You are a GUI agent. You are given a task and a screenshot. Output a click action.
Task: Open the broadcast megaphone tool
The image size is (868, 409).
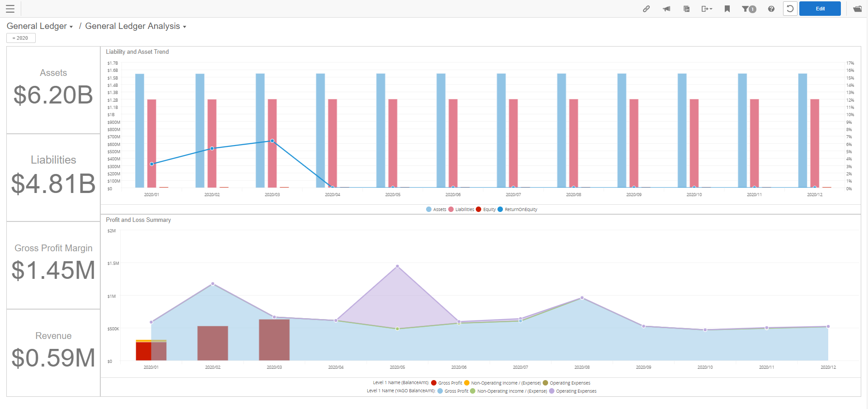point(666,9)
